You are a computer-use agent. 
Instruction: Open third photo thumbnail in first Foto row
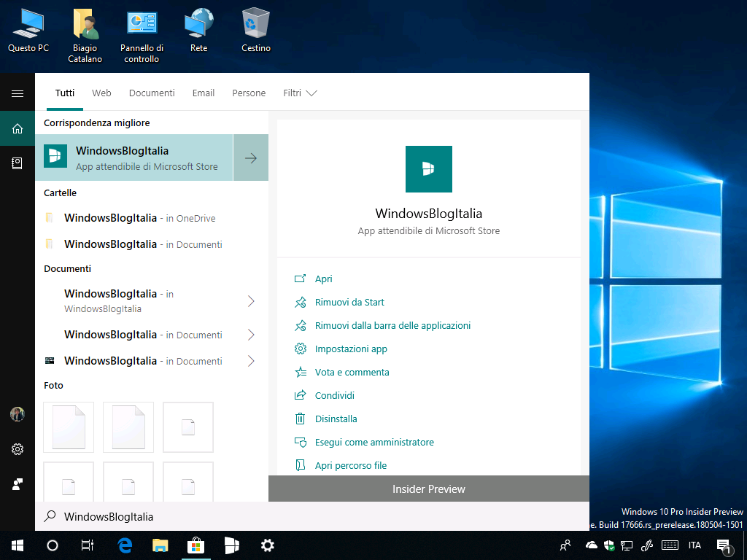click(x=188, y=427)
